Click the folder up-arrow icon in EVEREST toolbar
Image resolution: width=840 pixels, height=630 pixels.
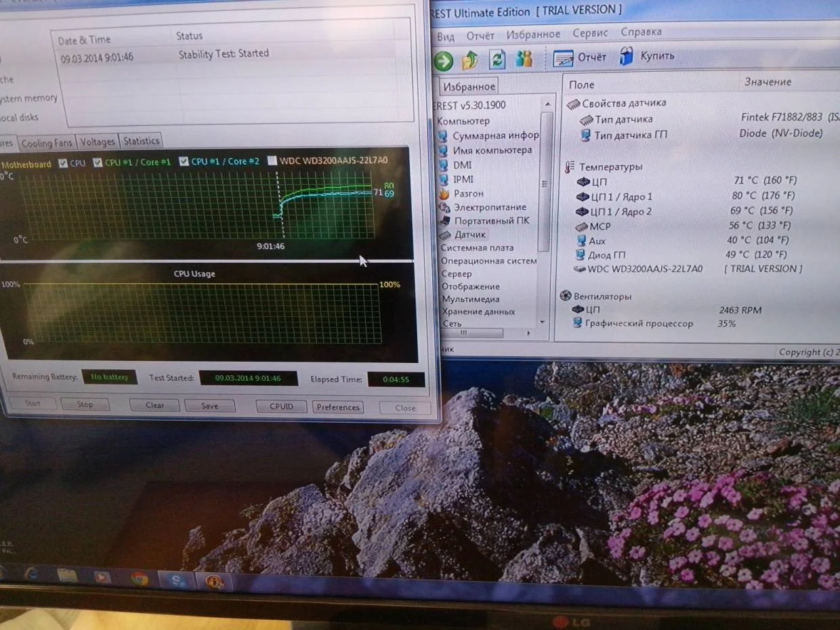click(470, 60)
